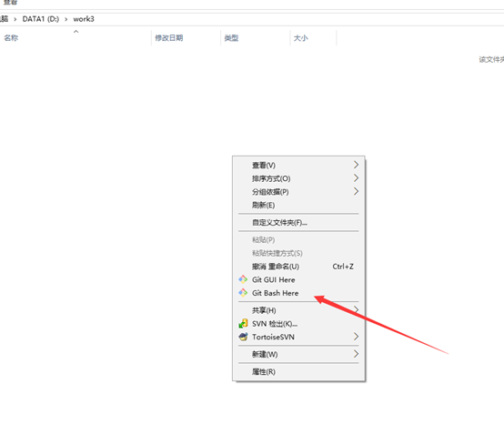
Task: Expand the 新建(W) submenu arrow
Action: (356, 354)
